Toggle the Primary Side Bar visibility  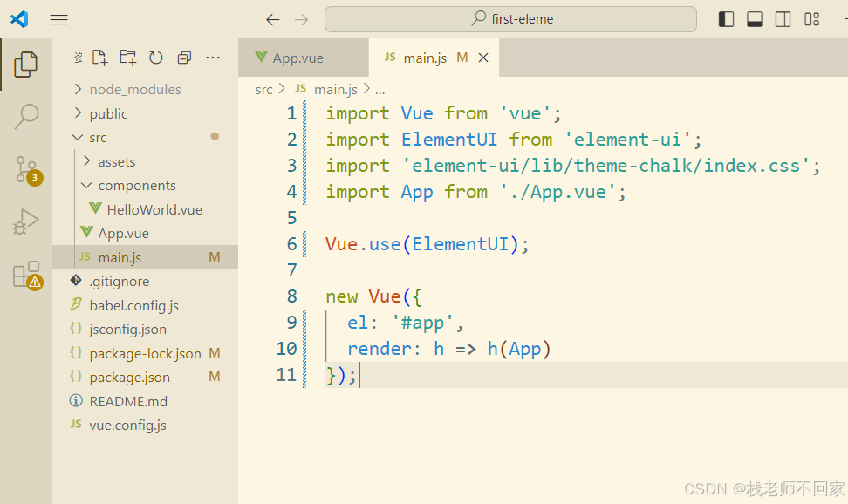726,17
